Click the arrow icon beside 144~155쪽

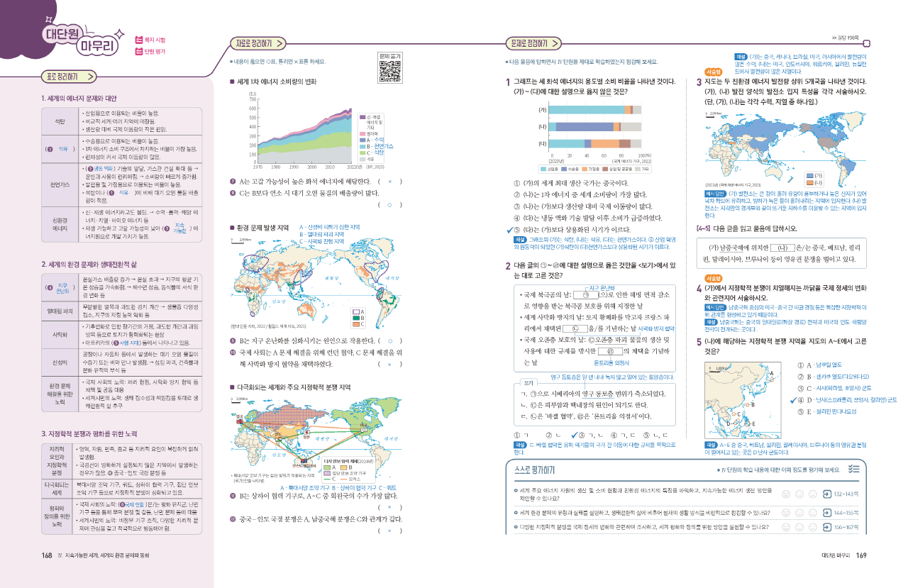(827, 511)
